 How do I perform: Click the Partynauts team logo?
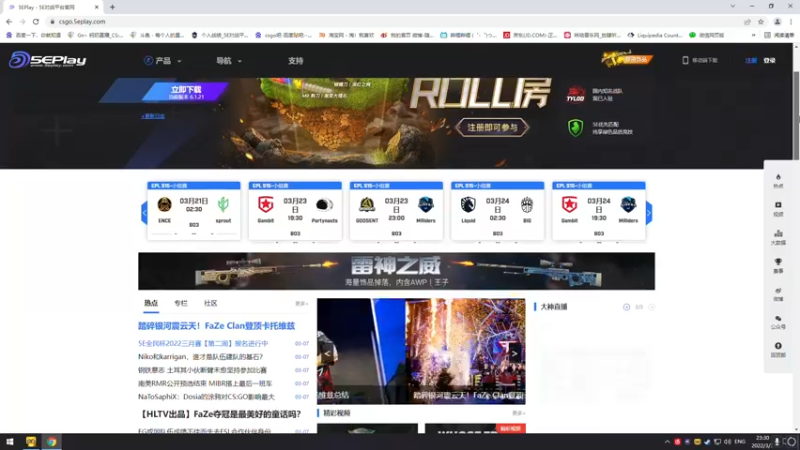324,205
